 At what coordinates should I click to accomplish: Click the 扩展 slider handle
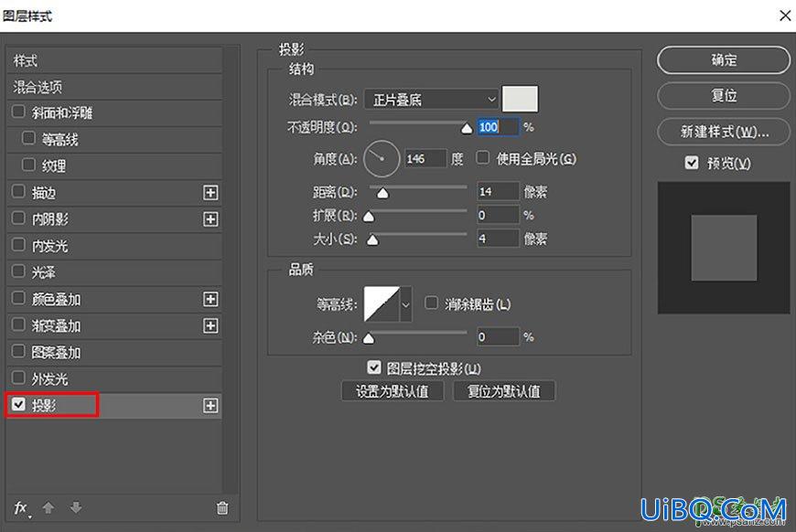coord(369,217)
